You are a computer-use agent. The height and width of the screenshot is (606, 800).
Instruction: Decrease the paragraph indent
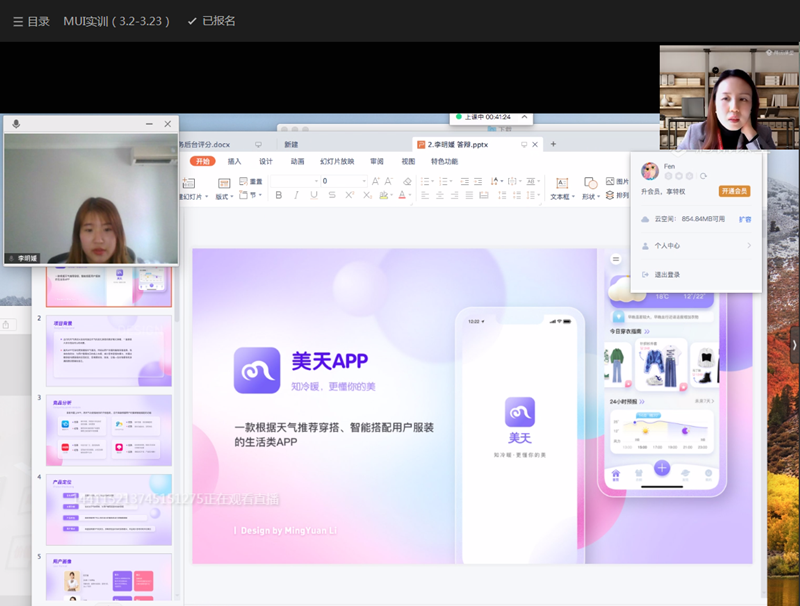click(464, 181)
